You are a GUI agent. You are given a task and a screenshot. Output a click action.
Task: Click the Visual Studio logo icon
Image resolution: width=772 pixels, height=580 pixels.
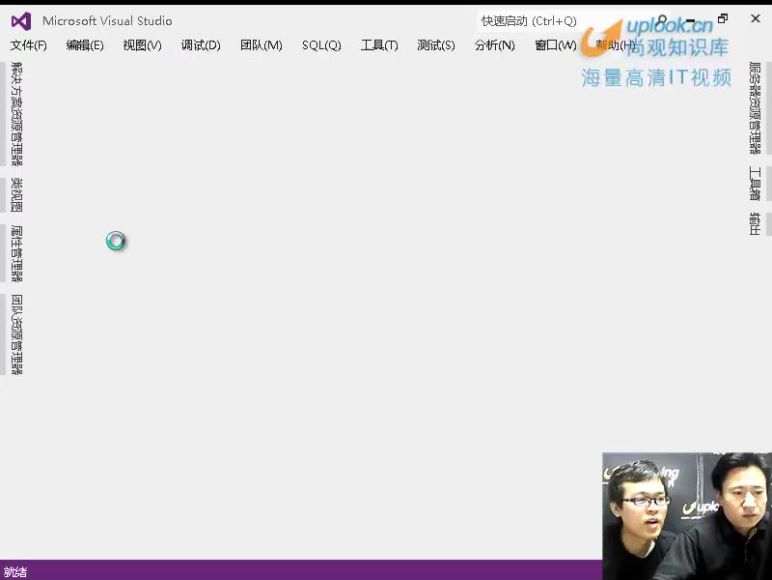[x=21, y=21]
